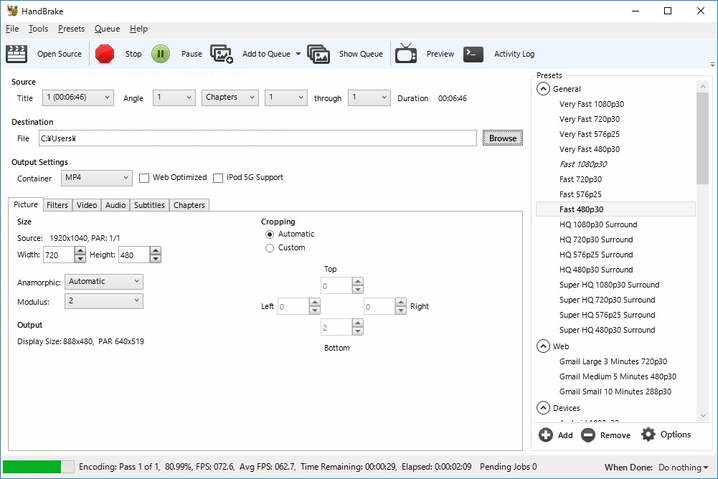Enable the Web Optimized checkbox
The image size is (718, 479).
pyautogui.click(x=144, y=178)
